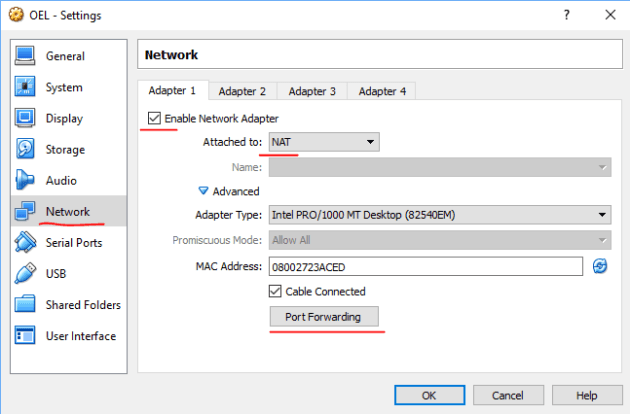630x414 pixels.
Task: Collapse the Advanced section triangle
Action: tap(203, 191)
